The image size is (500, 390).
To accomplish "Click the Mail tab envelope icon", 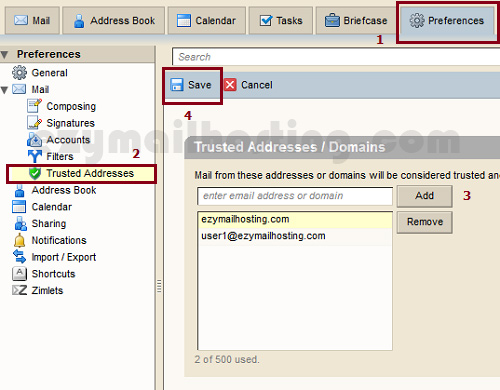I will (21, 20).
